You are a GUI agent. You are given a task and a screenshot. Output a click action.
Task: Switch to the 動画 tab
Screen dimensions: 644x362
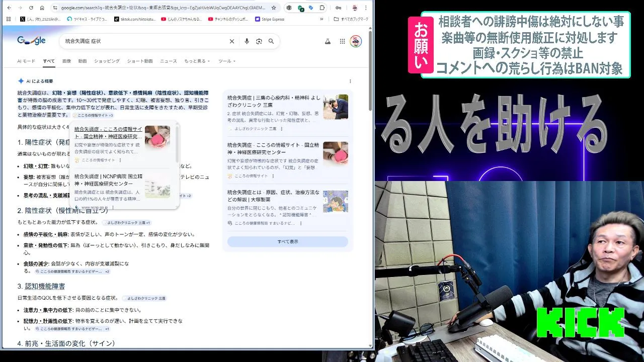(83, 61)
